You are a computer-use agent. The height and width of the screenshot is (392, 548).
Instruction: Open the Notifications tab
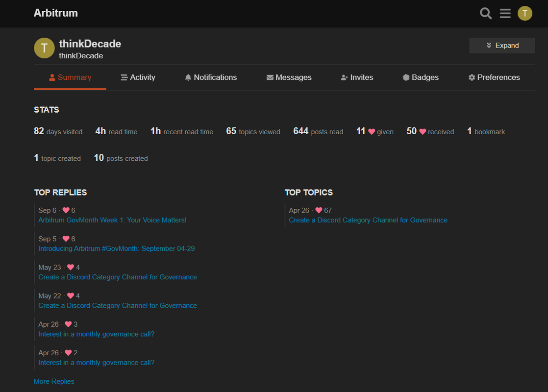pyautogui.click(x=211, y=77)
